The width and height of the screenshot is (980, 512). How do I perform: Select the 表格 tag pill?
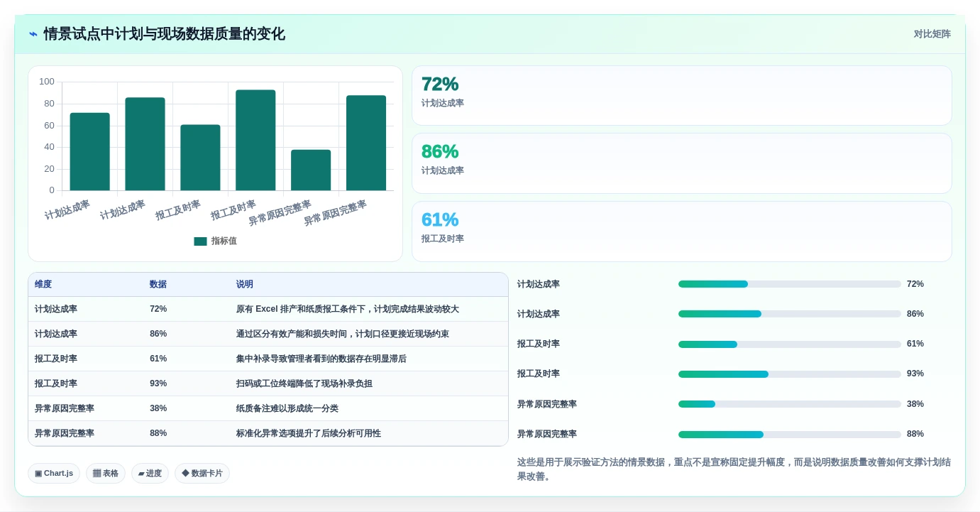[x=106, y=474]
